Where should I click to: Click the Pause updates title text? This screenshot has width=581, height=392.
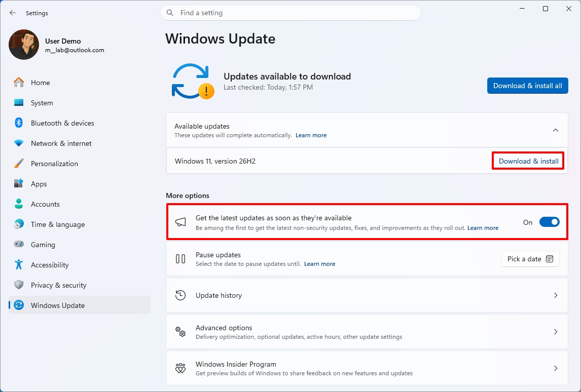coord(218,255)
